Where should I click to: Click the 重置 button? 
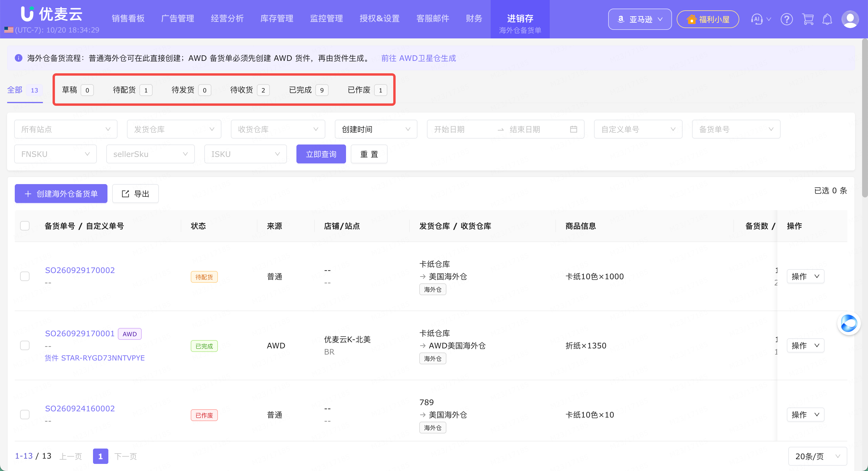369,154
